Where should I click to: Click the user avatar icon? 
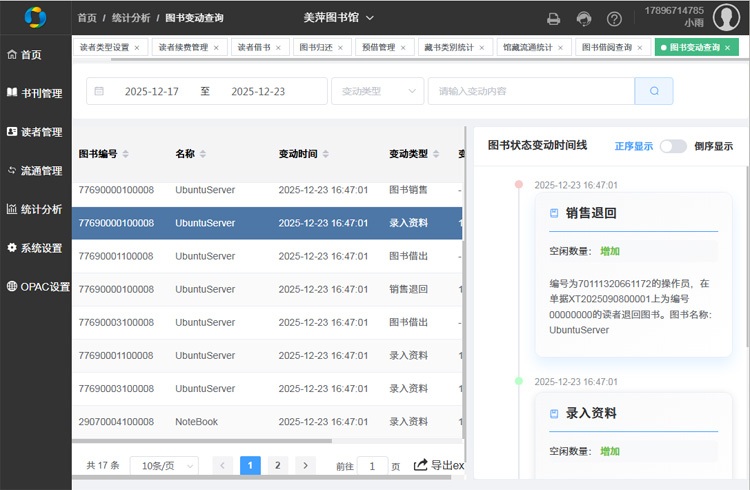[725, 17]
